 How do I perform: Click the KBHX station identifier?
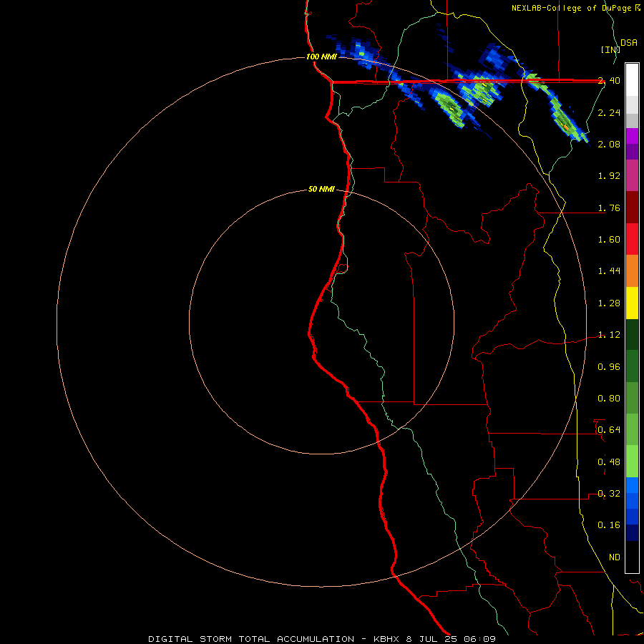(386, 639)
